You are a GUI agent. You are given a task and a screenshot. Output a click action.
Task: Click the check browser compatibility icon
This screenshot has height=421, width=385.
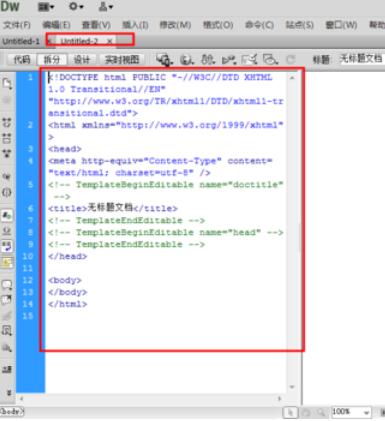(x=249, y=60)
